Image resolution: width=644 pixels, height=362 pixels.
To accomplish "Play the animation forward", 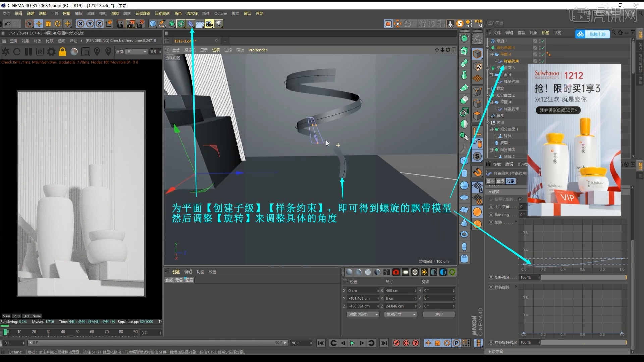I will 352,343.
